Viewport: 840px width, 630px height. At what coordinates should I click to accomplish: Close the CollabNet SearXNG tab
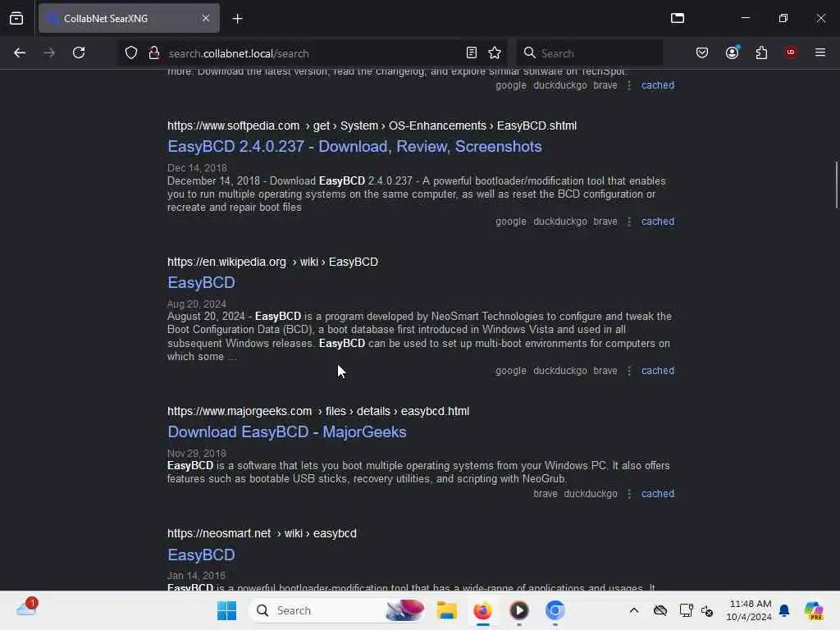(x=206, y=18)
